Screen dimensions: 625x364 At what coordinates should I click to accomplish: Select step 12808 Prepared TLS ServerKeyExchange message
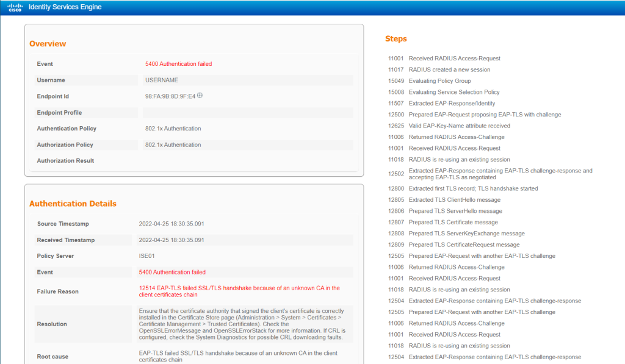457,234
